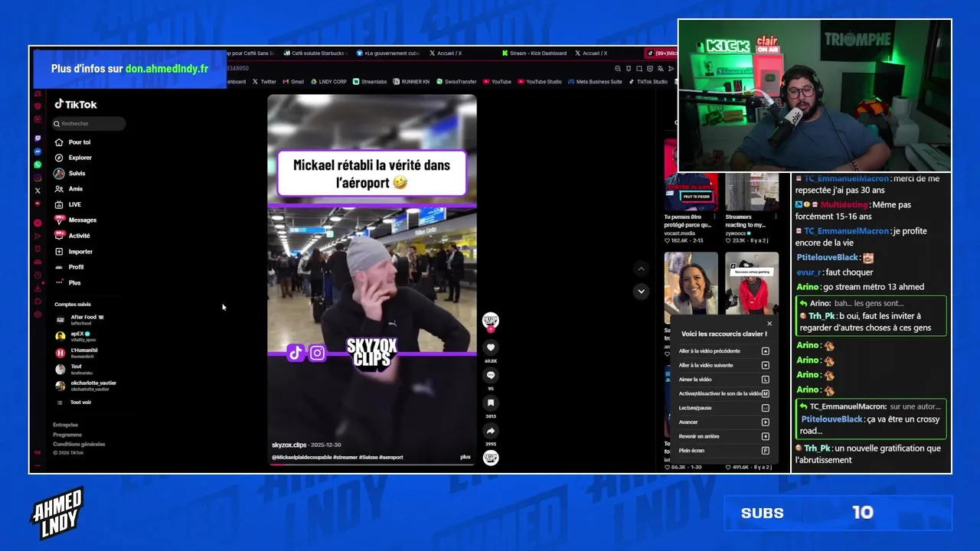This screenshot has width=980, height=551.
Task: Save video with the bookmark icon
Action: coord(491,403)
